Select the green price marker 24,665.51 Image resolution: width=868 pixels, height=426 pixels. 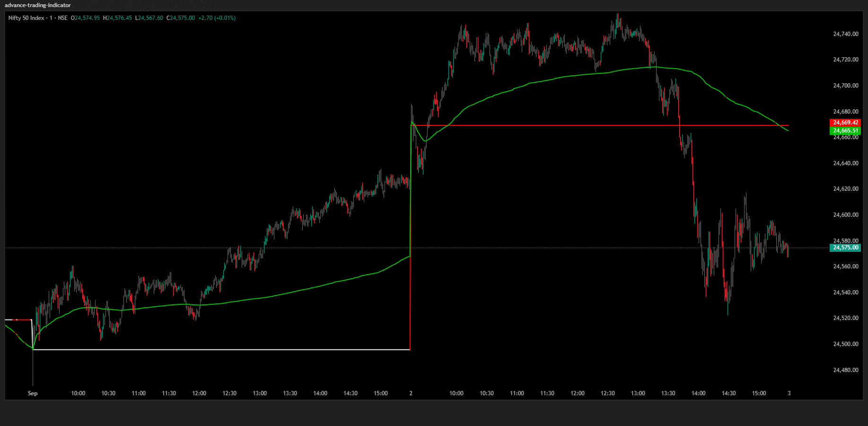[846, 130]
